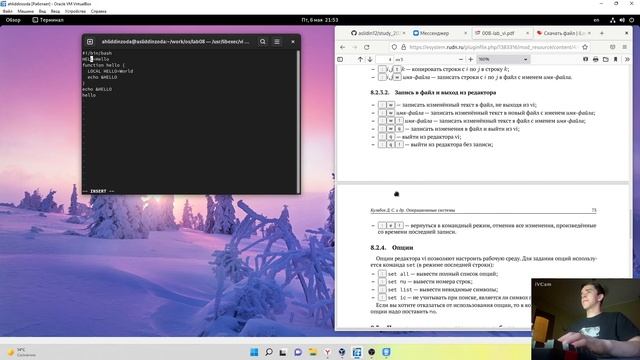Open the Терминал app menu in top bar
Image resolution: width=640 pixels, height=360 pixels.
[x=48, y=20]
